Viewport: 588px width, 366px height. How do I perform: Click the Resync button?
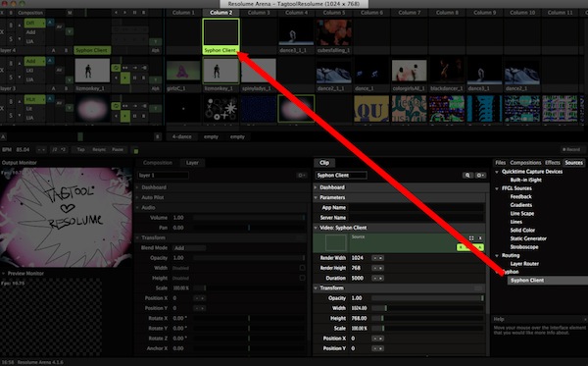tap(99, 149)
